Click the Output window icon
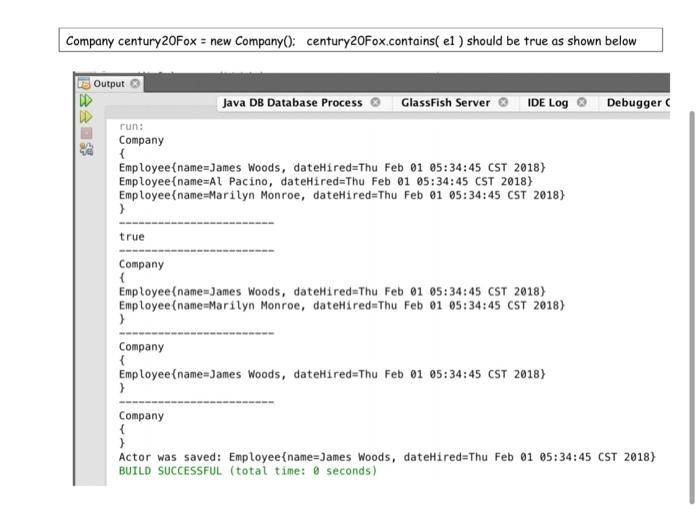The width and height of the screenshot is (700, 522). [x=84, y=84]
